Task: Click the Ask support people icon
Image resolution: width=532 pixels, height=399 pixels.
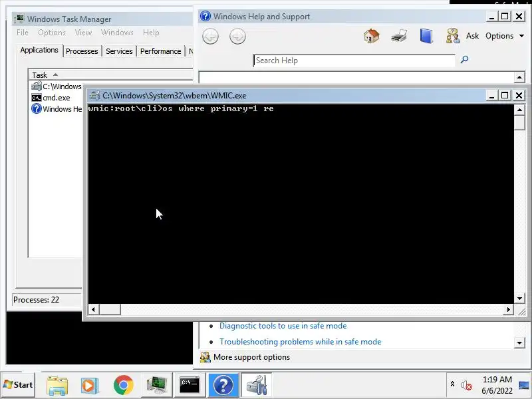Action: click(x=453, y=36)
